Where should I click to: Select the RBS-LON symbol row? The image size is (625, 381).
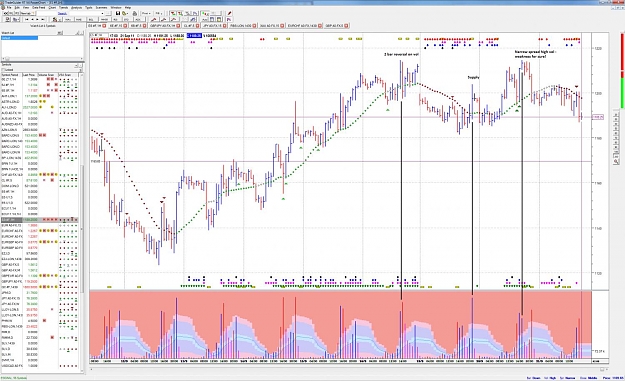(x=40, y=326)
